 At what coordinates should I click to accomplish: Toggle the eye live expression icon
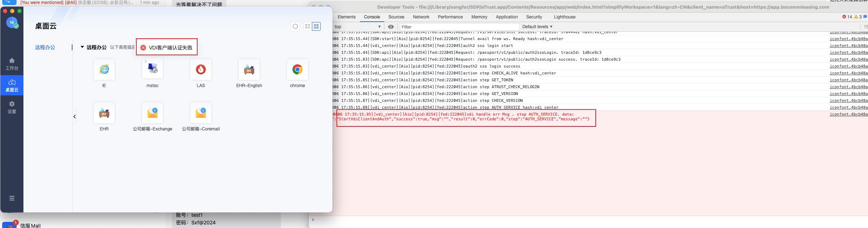tap(391, 27)
